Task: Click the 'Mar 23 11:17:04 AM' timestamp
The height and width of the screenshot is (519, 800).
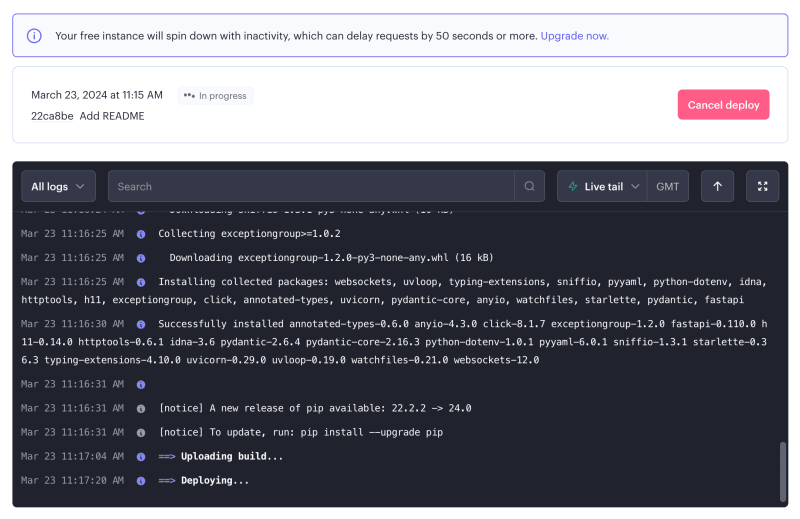Action: 72,456
